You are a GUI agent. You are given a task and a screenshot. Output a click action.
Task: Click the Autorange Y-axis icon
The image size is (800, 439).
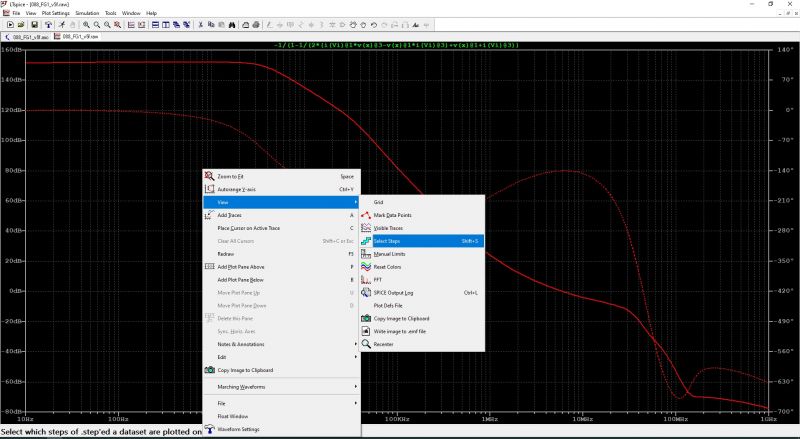(x=210, y=189)
